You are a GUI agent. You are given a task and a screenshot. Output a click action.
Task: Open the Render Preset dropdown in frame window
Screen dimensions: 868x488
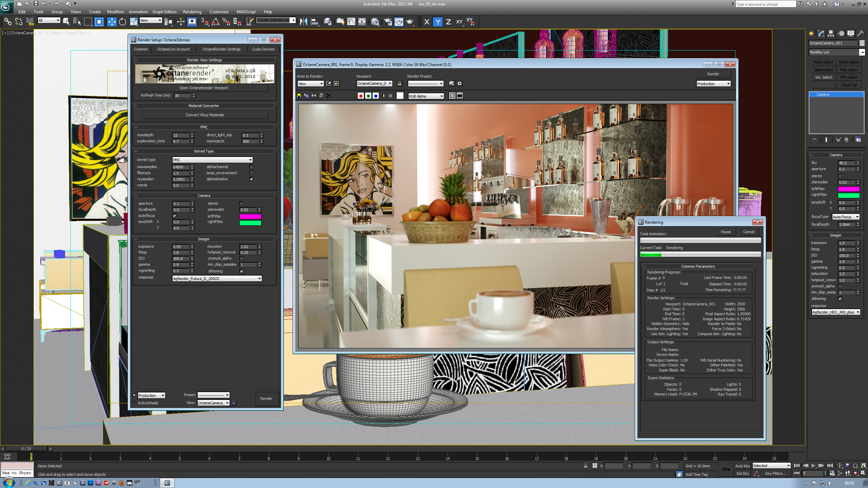tap(426, 83)
